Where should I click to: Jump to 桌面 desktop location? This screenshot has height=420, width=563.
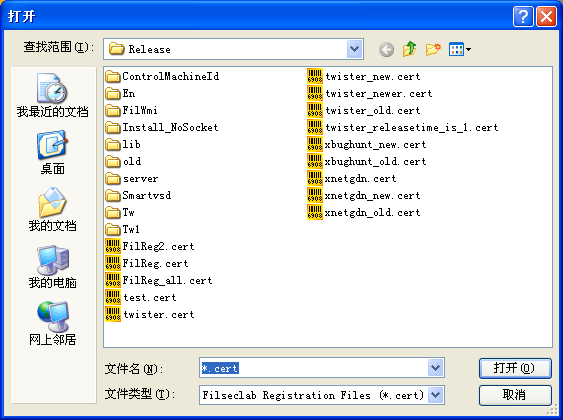click(x=52, y=153)
